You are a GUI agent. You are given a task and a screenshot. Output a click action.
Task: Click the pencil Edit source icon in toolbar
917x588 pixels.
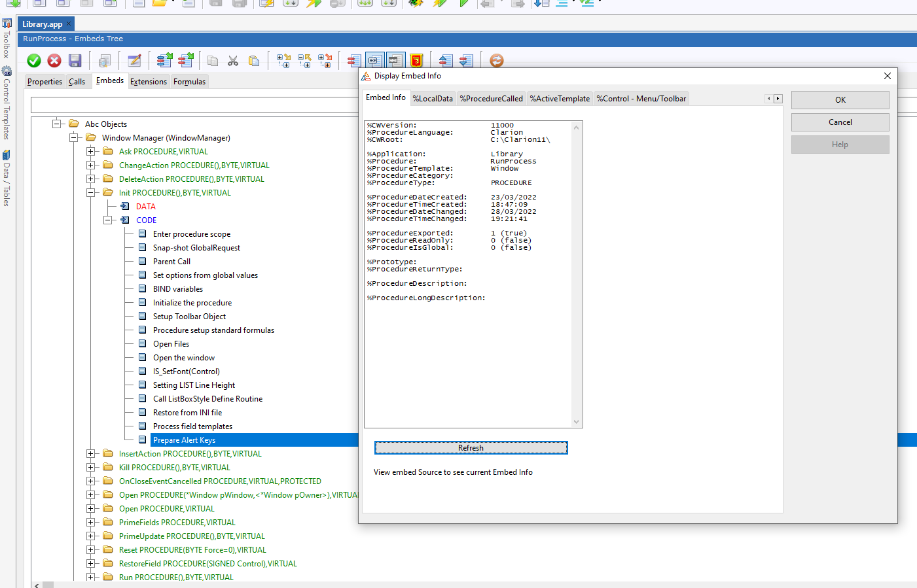(x=135, y=61)
